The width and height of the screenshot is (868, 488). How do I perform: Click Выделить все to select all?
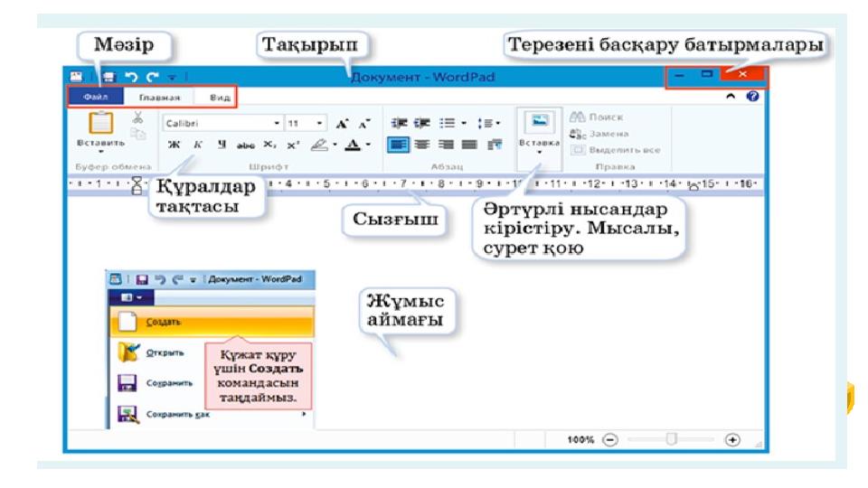[616, 150]
